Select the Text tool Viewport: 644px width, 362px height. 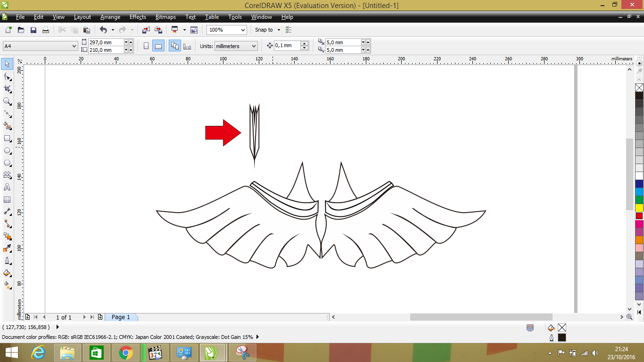coord(8,187)
